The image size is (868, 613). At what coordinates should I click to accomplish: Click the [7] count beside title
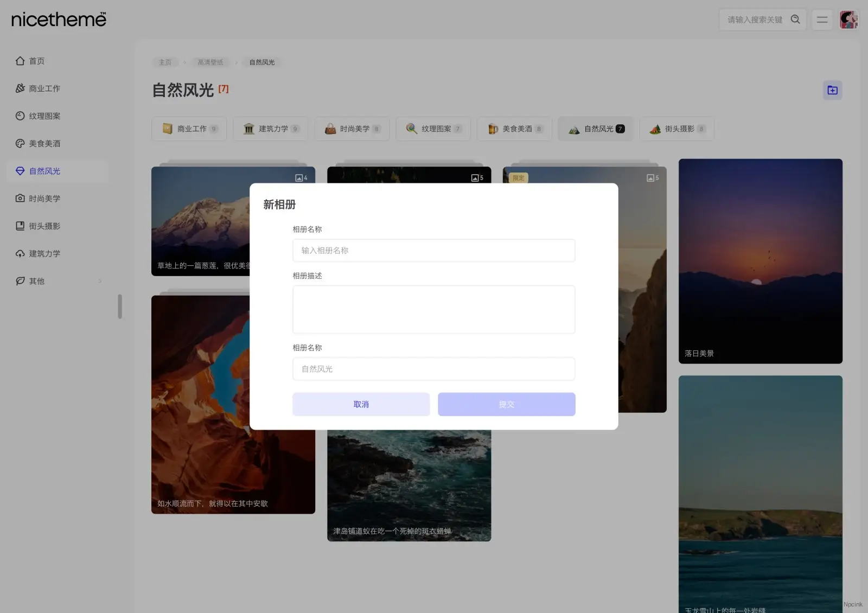click(224, 89)
